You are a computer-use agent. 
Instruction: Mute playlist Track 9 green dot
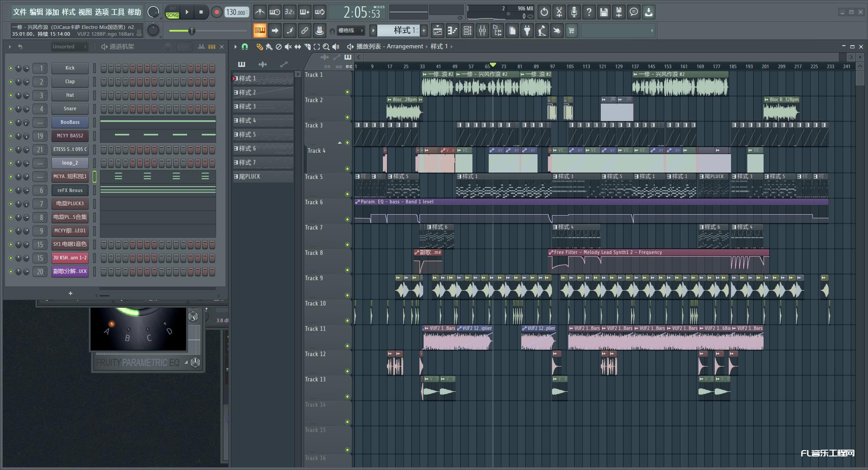pyautogui.click(x=347, y=295)
